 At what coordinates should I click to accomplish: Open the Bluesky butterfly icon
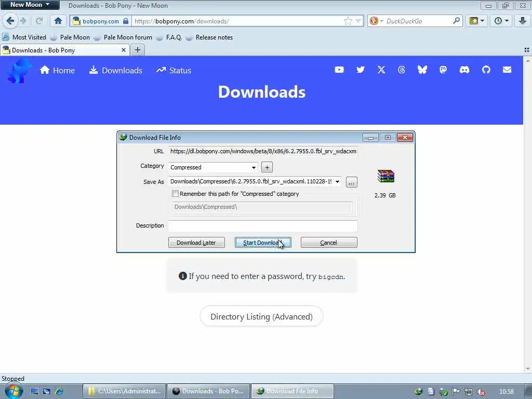pos(422,70)
